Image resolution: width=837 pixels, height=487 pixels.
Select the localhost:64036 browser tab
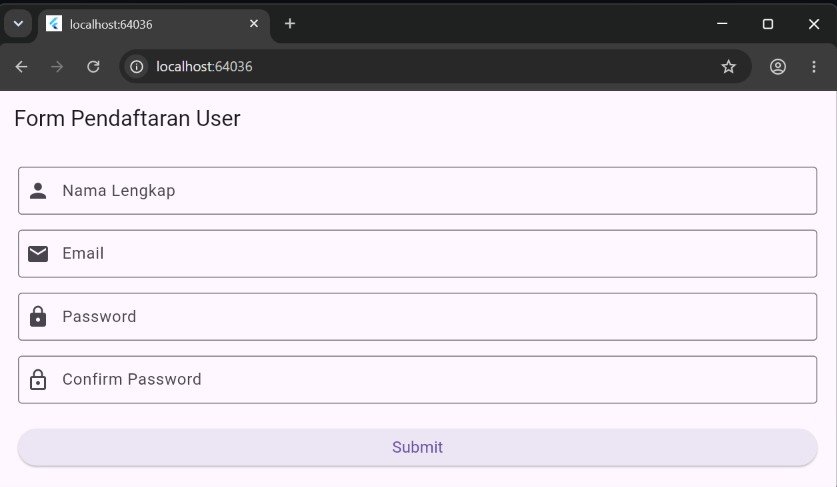[154, 24]
